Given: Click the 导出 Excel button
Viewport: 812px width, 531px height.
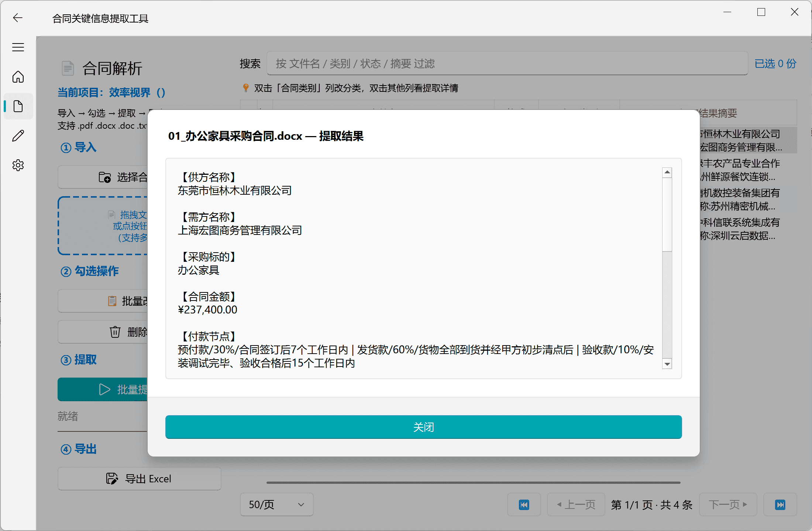Looking at the screenshot, I should click(x=140, y=479).
